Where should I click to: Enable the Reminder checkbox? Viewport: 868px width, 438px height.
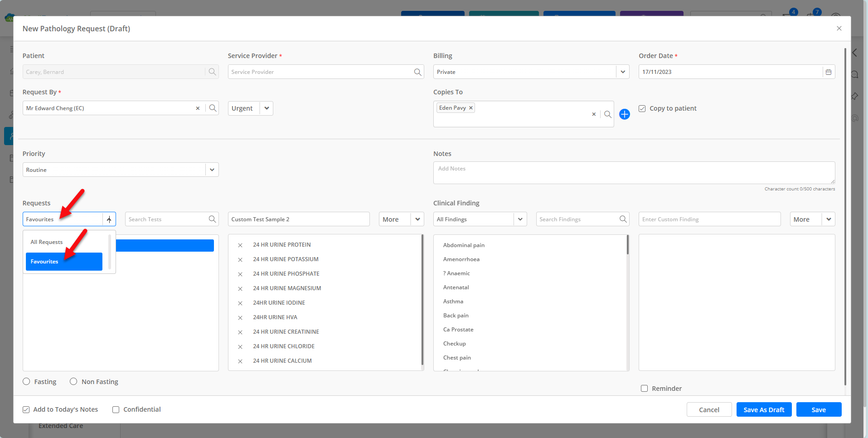click(x=644, y=389)
